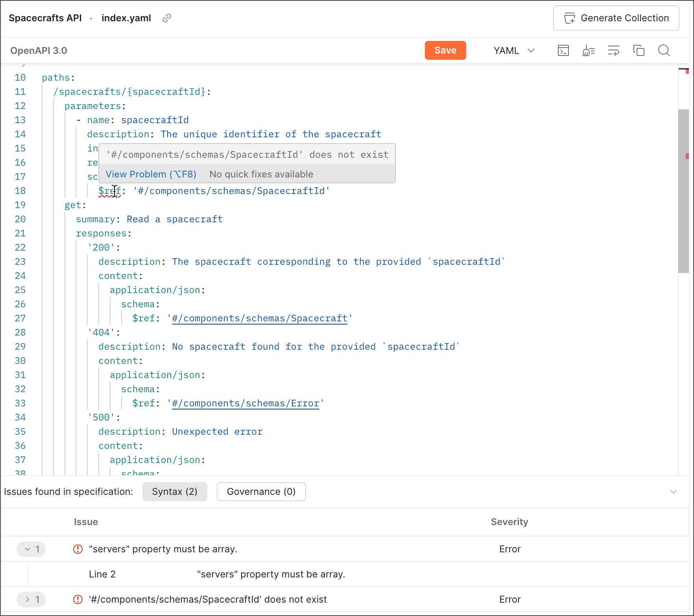This screenshot has height=616, width=694.
Task: Switch to the Governance issues tab
Action: (x=261, y=492)
